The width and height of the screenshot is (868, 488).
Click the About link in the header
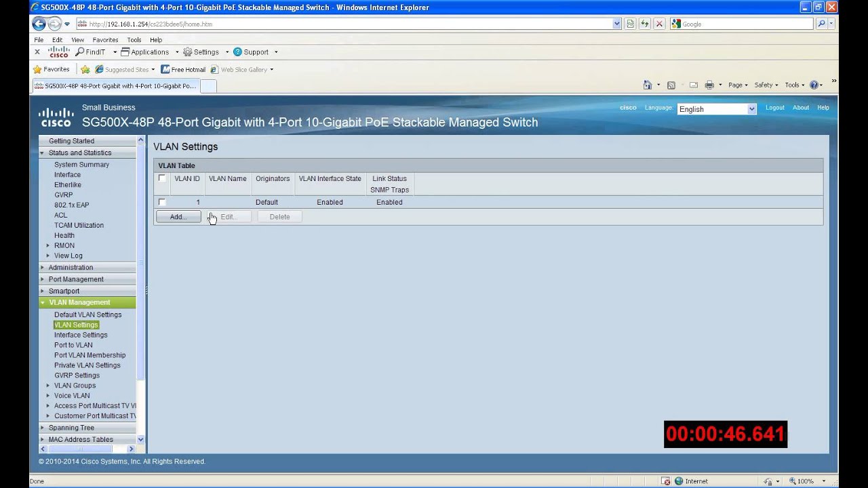point(801,108)
